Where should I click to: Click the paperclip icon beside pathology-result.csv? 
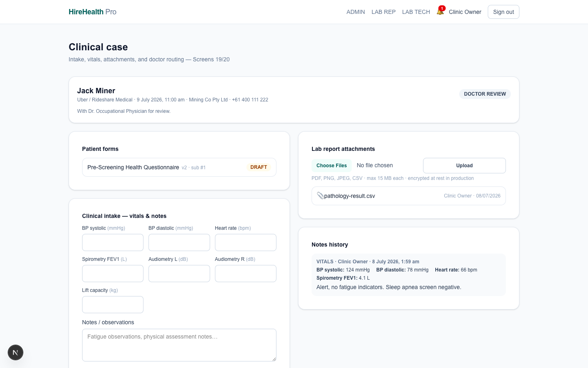point(321,196)
